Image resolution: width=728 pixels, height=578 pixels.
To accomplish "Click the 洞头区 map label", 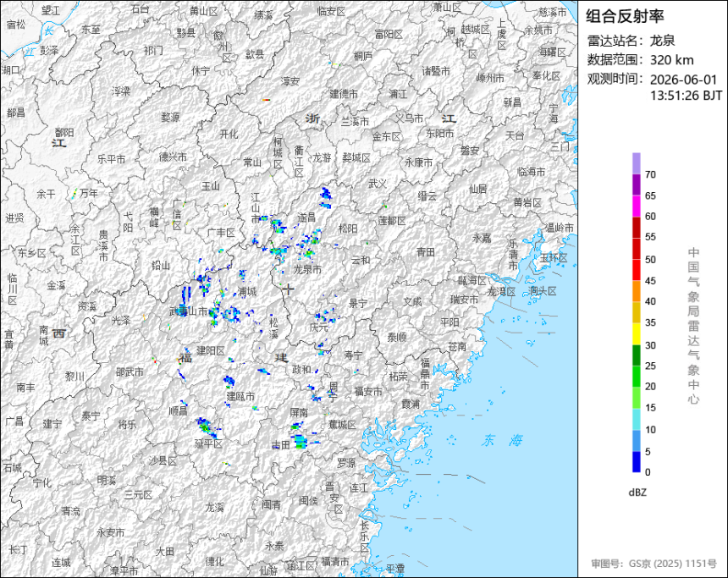I will point(543,291).
